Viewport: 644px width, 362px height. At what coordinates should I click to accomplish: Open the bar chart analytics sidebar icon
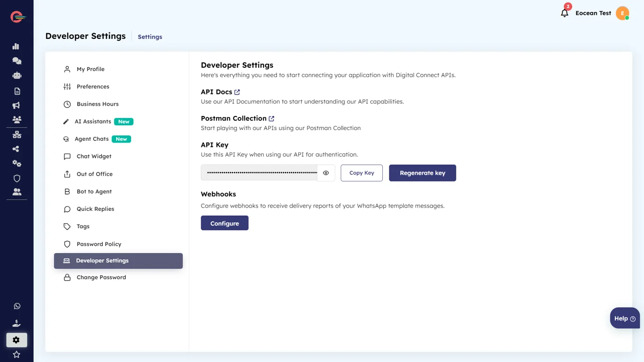pos(16,46)
